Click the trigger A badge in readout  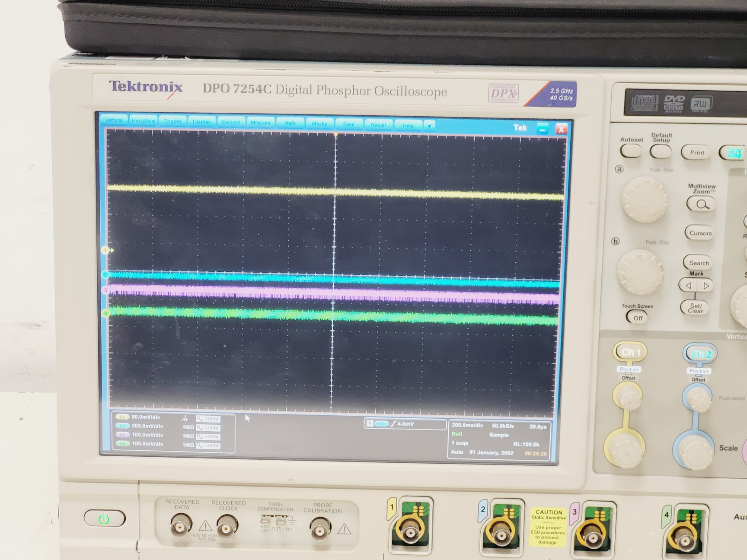click(x=370, y=423)
